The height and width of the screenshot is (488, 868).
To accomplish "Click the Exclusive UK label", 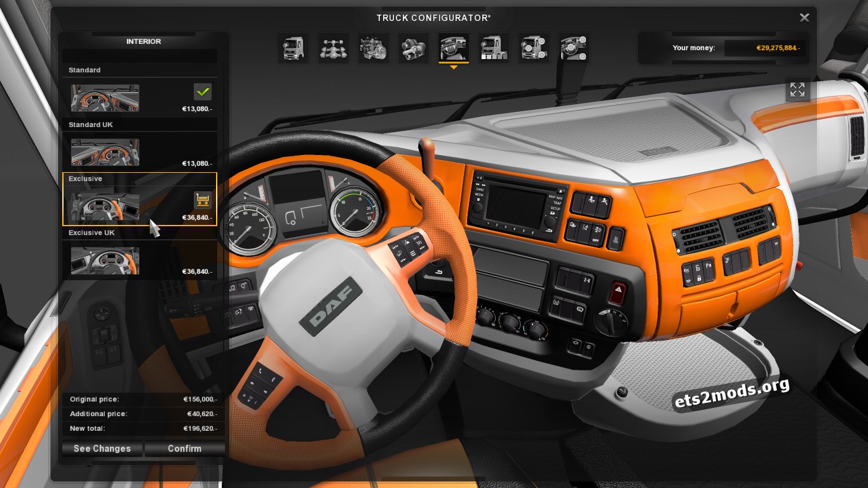I will (92, 233).
